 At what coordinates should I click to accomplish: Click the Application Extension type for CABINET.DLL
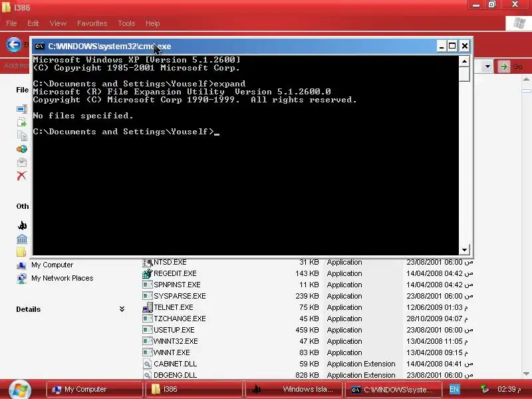point(361,364)
